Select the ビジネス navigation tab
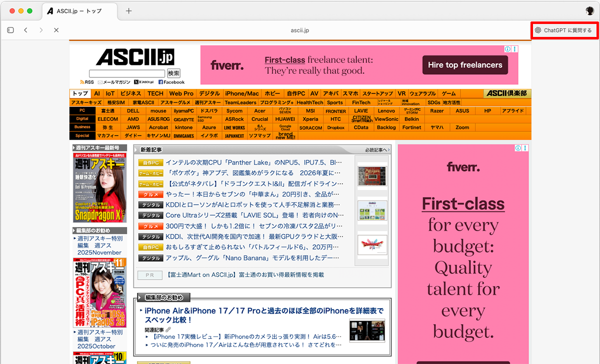The width and height of the screenshot is (600, 364). [x=131, y=93]
